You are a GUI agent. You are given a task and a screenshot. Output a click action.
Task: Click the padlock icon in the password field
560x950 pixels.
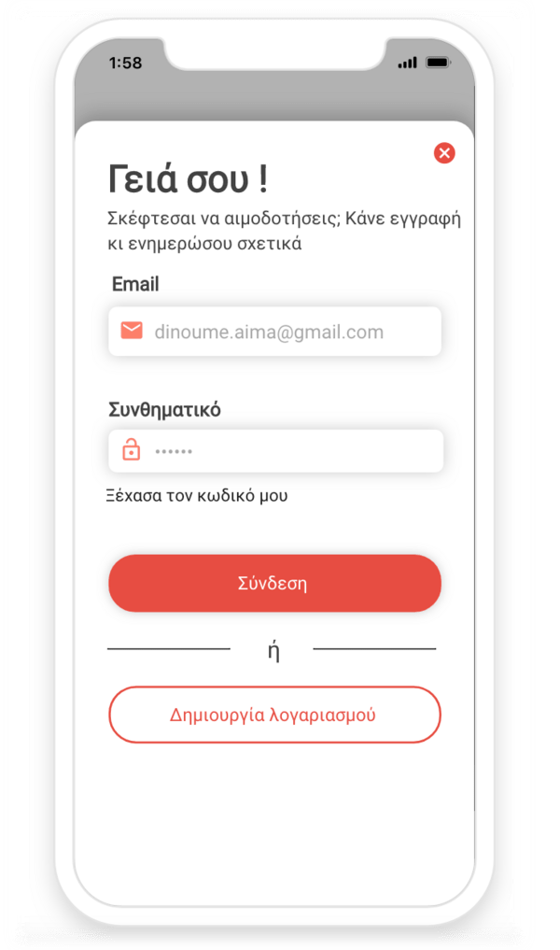pyautogui.click(x=132, y=449)
